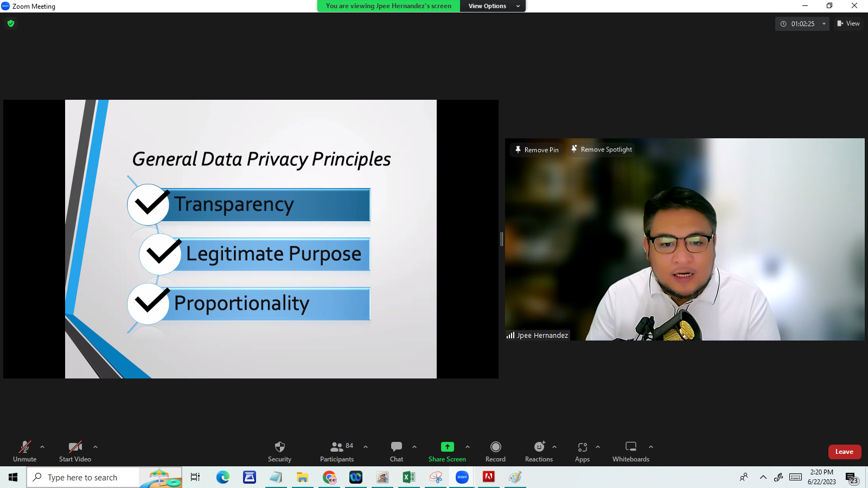Screen dimensions: 868x488
Task: Open the Security shield menu
Action: point(279,451)
